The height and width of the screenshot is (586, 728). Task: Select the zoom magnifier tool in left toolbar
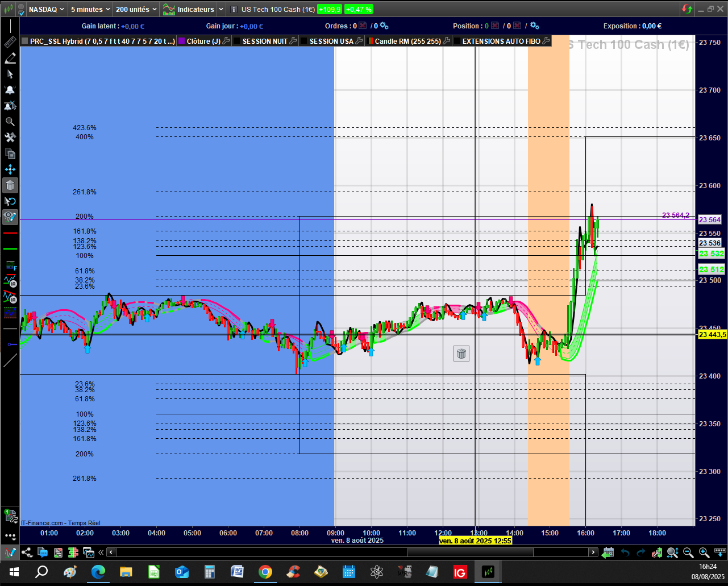point(10,122)
